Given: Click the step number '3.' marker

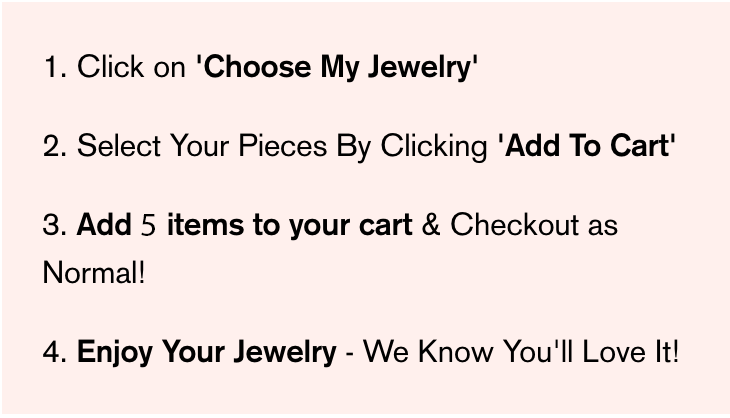Looking at the screenshot, I should pyautogui.click(x=55, y=225).
